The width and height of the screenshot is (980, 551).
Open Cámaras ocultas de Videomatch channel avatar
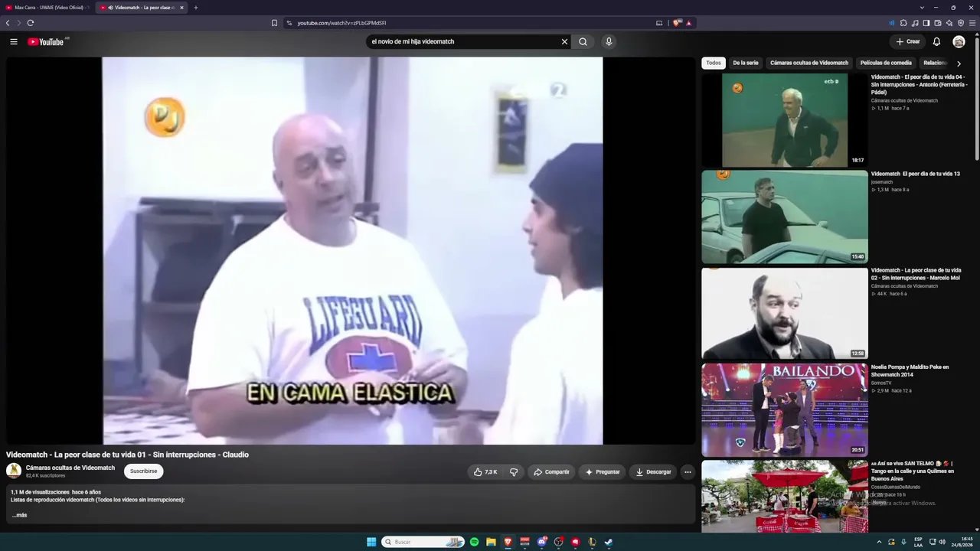[14, 471]
